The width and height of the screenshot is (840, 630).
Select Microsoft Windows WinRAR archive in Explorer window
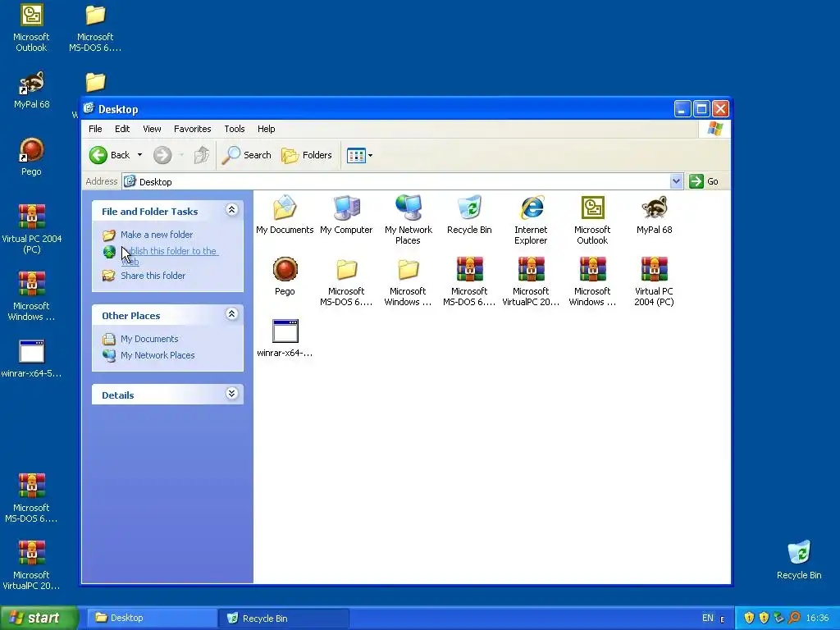click(x=592, y=281)
